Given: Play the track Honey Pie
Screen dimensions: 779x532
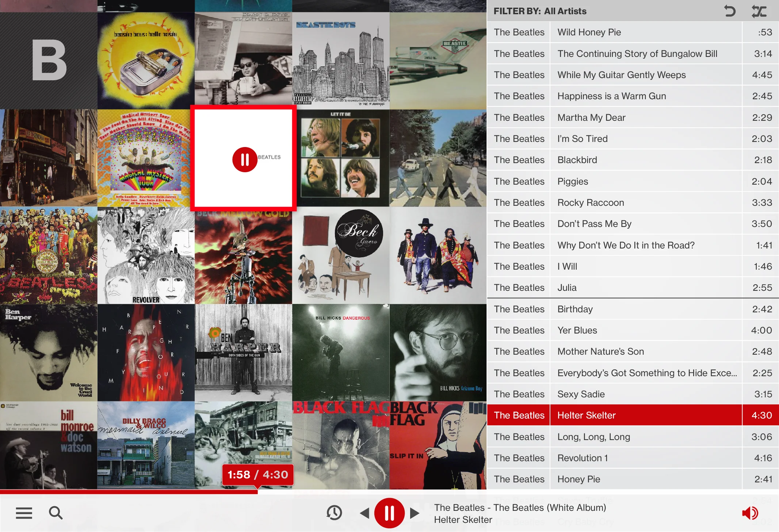Looking at the screenshot, I should click(633, 479).
